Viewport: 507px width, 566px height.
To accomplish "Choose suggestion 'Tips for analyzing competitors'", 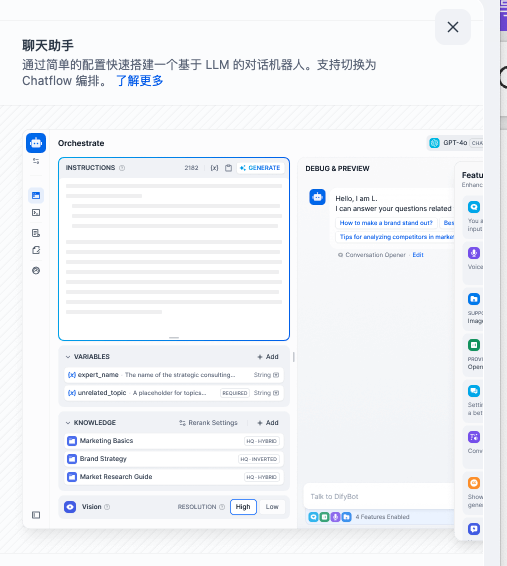I will click(395, 237).
